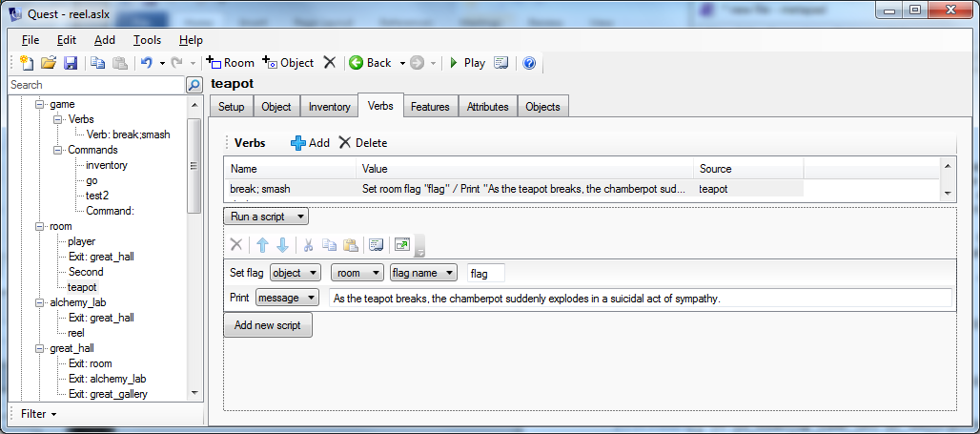Image resolution: width=980 pixels, height=434 pixels.
Task: Open the Tools menu
Action: tap(147, 40)
